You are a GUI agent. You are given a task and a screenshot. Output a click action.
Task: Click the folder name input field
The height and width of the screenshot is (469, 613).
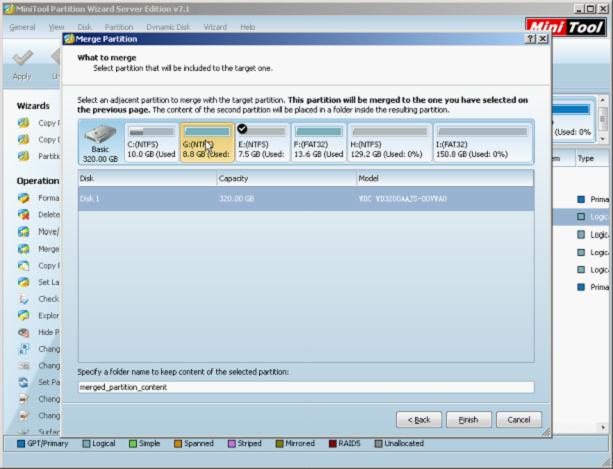306,387
